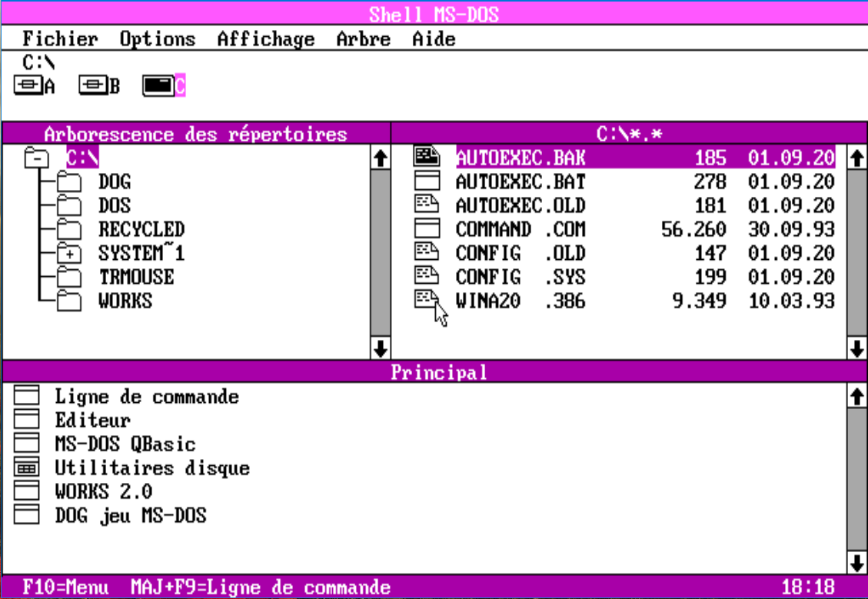Screen dimensions: 868x599
Task: Select the drive C hard disk icon
Action: coord(158,85)
